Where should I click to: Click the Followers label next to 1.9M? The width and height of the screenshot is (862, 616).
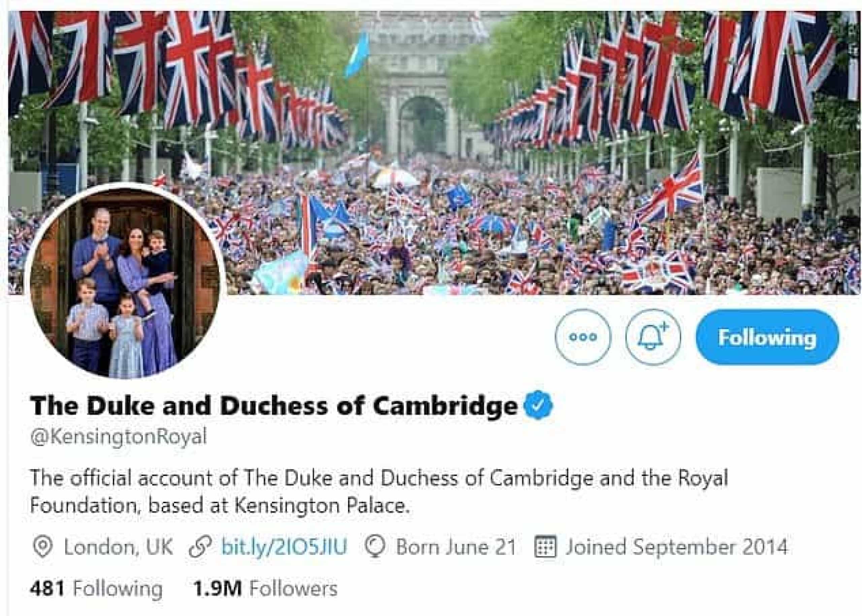pyautogui.click(x=293, y=589)
